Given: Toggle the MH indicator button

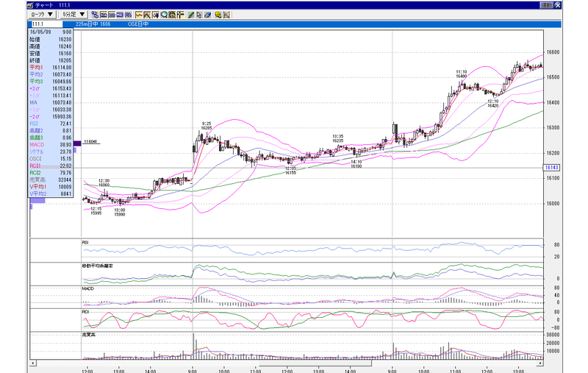Looking at the screenshot, I should point(120,15).
